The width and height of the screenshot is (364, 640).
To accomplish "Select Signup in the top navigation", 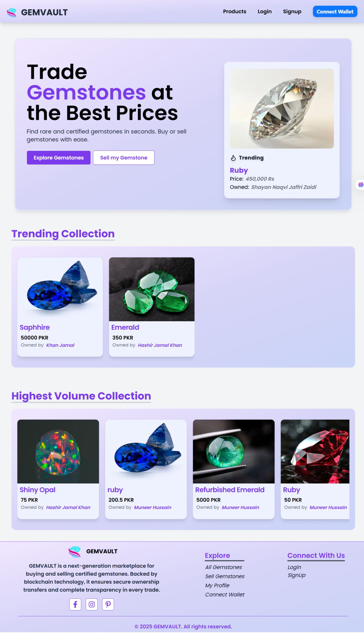I will click(292, 11).
